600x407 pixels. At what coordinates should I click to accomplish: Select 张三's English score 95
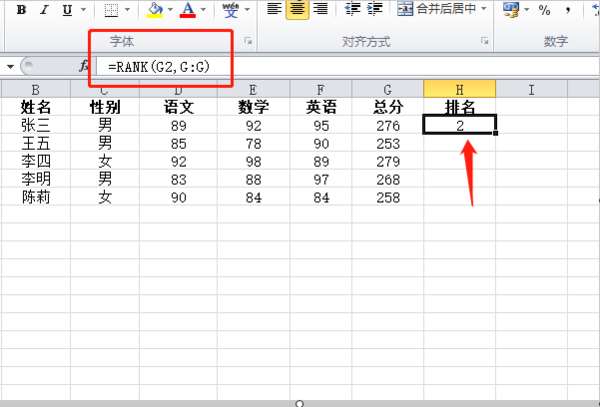[321, 125]
